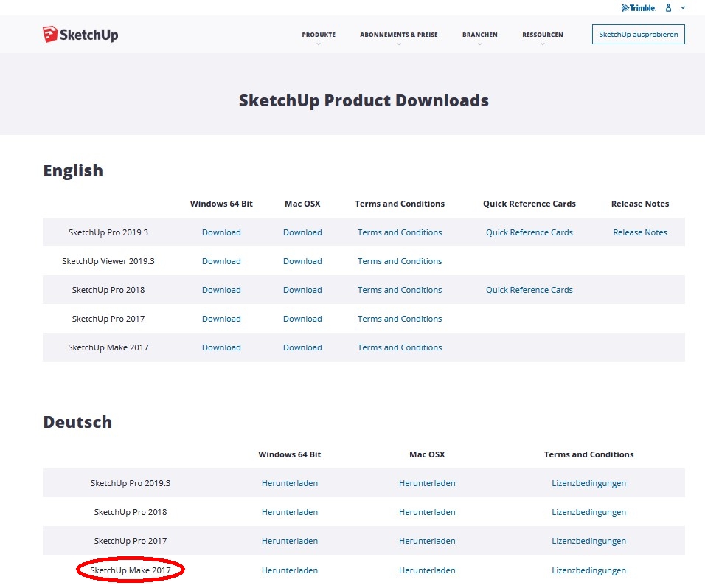705x588 pixels.
Task: Click the circled SketchUp Make 2017 label
Action: point(130,570)
